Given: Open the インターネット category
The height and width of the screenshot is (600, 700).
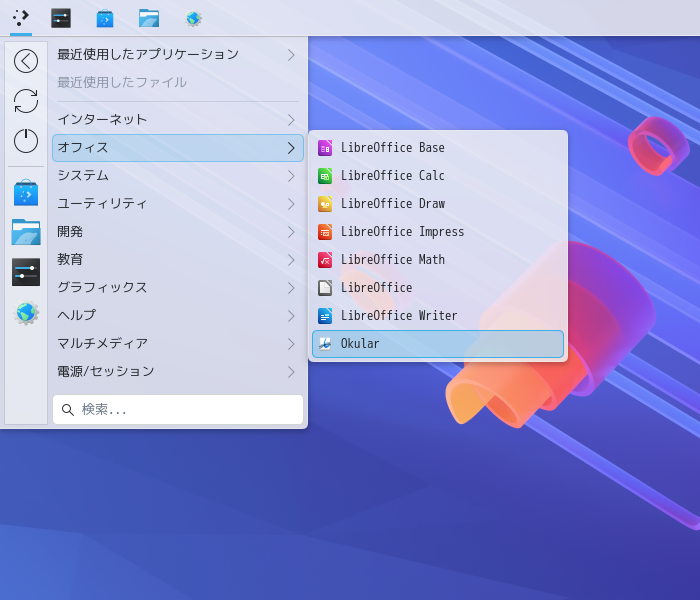Looking at the screenshot, I should tap(178, 120).
